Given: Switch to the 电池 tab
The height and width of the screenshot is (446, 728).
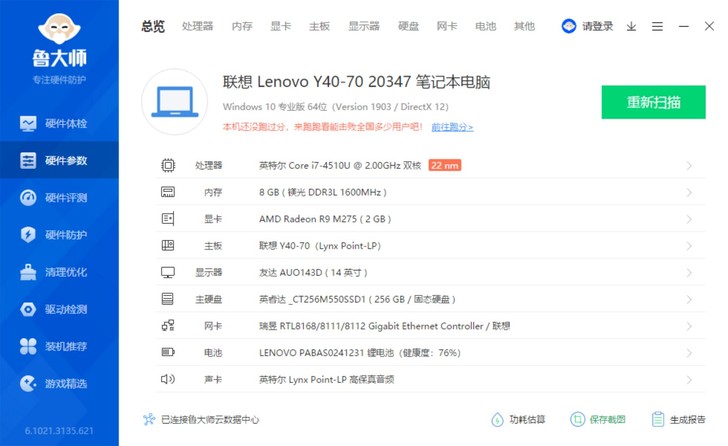Looking at the screenshot, I should pos(486,26).
